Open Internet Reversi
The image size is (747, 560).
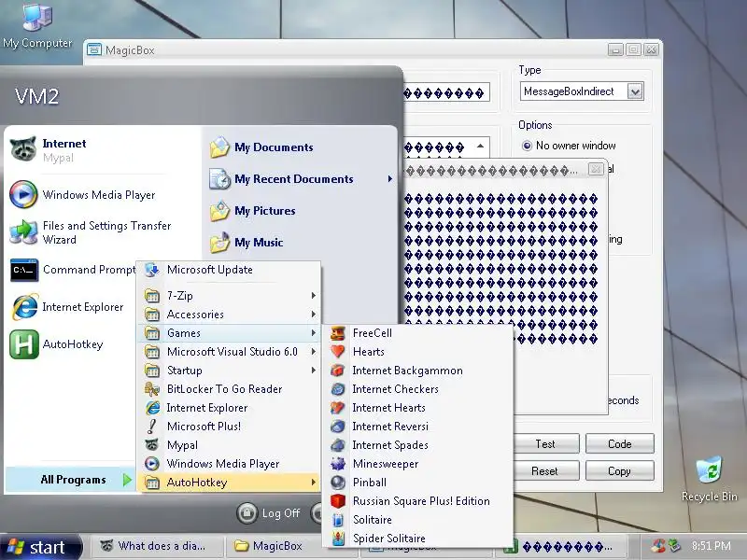tap(417, 427)
